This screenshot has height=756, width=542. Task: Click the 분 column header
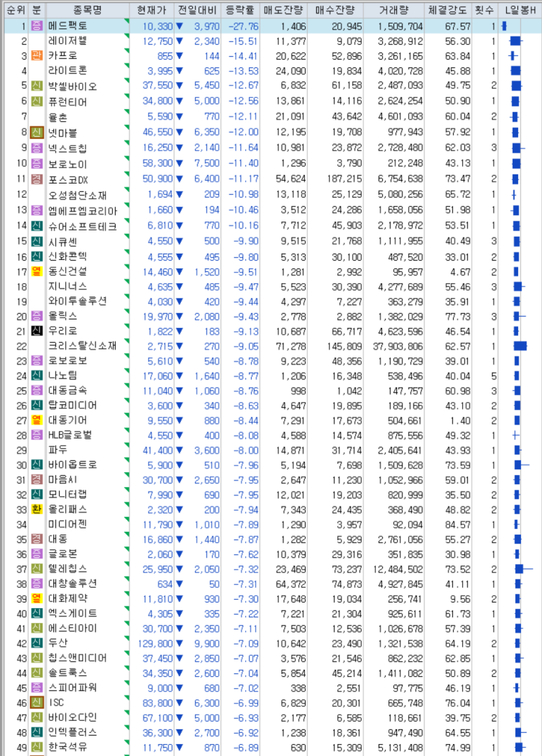tap(36, 10)
